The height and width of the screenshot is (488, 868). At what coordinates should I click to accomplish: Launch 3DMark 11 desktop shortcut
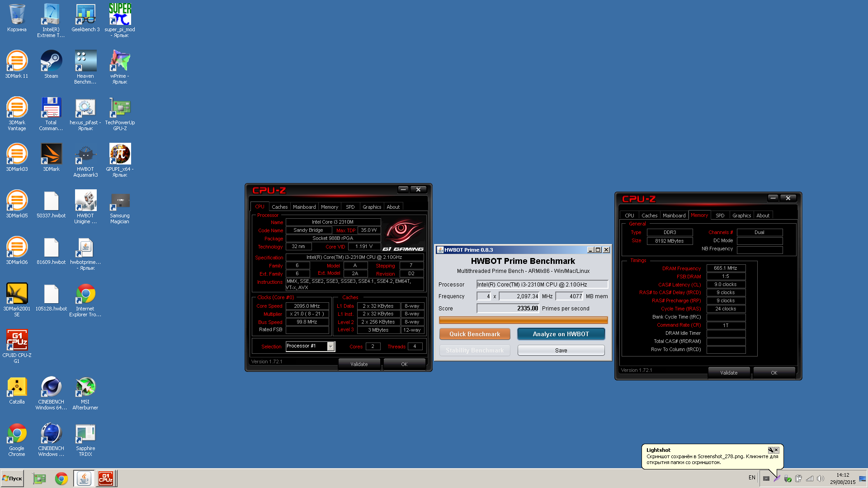click(17, 65)
